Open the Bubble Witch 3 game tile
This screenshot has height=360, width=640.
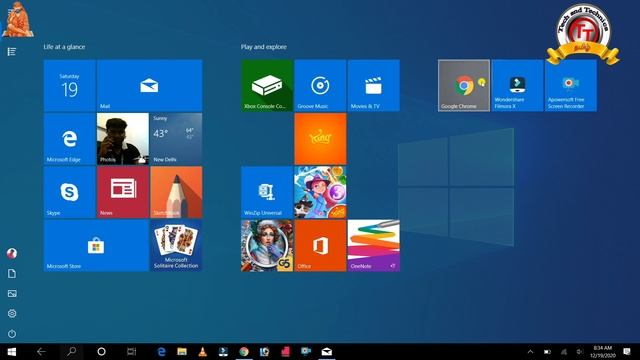[320, 192]
